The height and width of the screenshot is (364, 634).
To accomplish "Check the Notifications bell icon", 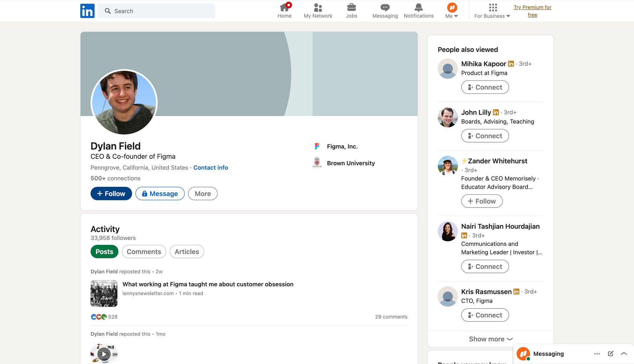I will coord(418,7).
